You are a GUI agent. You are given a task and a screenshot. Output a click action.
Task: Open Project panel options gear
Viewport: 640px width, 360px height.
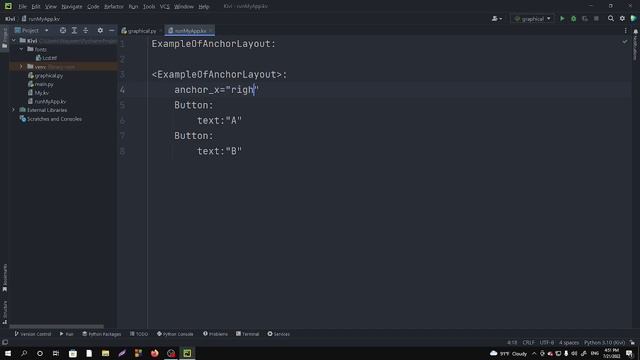(x=100, y=31)
